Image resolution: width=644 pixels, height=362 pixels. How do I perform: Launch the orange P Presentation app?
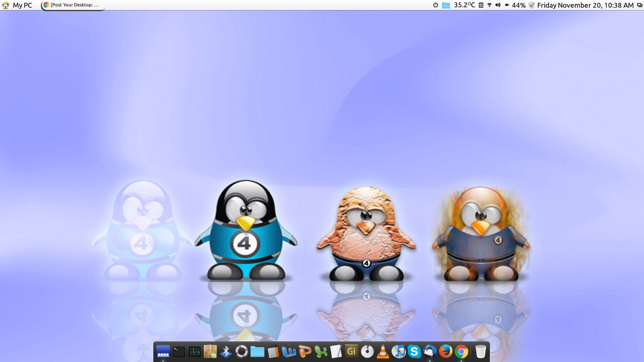pyautogui.click(x=305, y=352)
